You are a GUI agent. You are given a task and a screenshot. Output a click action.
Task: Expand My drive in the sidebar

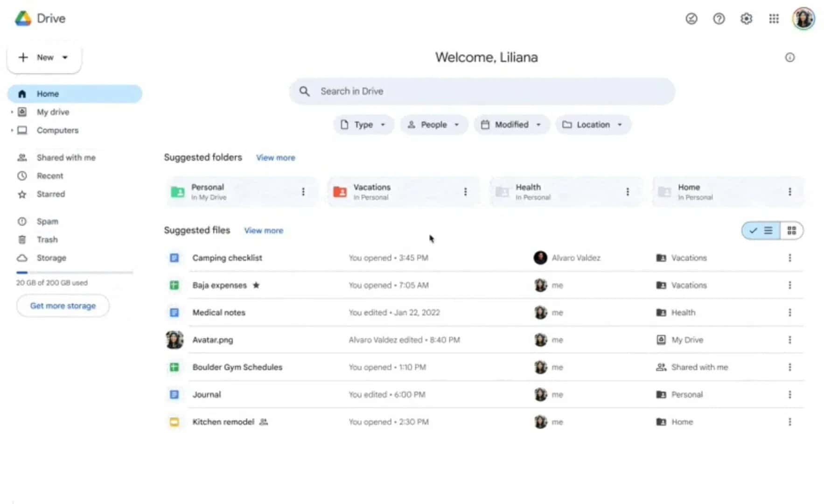pyautogui.click(x=11, y=112)
